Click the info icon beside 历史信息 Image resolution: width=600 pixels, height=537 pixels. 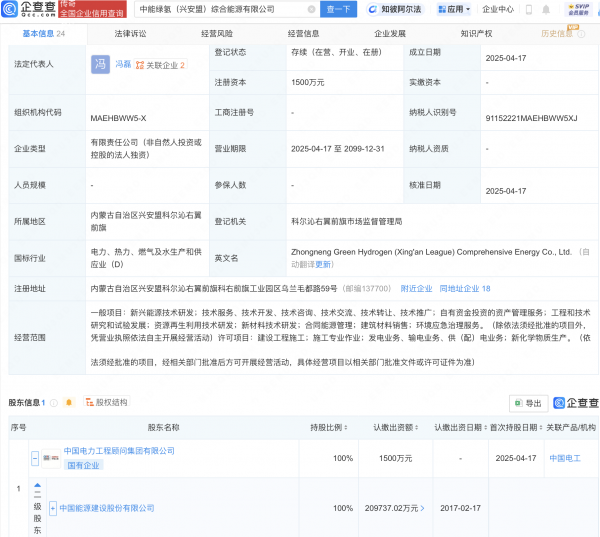click(581, 34)
